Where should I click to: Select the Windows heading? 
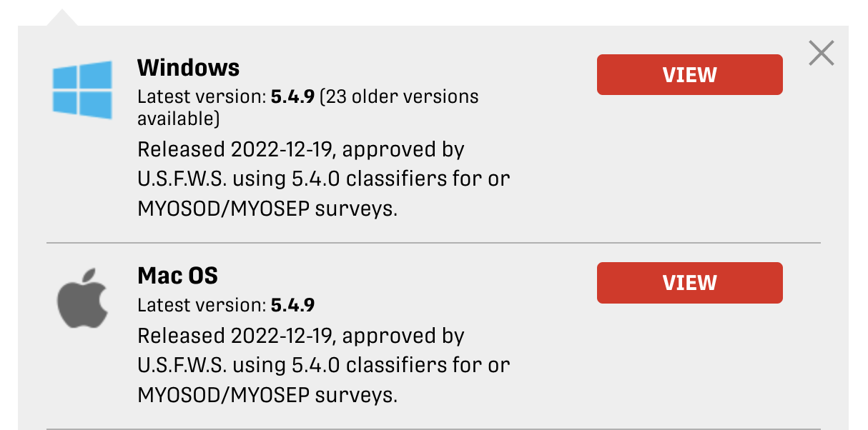tap(188, 68)
